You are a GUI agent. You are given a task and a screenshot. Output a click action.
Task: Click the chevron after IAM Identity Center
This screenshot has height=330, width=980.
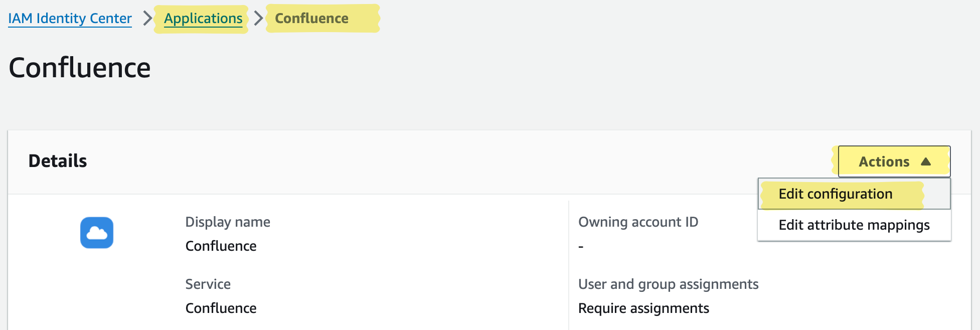(145, 18)
